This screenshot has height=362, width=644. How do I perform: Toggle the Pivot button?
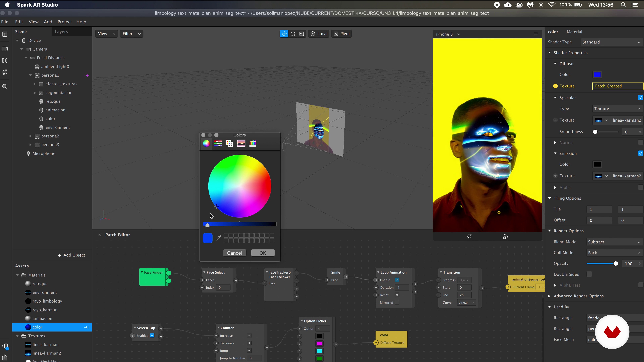(x=341, y=34)
